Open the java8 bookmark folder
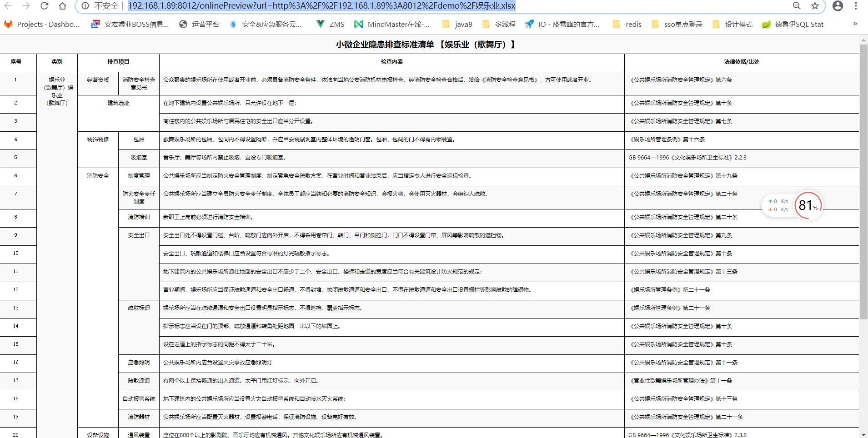This screenshot has width=868, height=438. (x=457, y=25)
